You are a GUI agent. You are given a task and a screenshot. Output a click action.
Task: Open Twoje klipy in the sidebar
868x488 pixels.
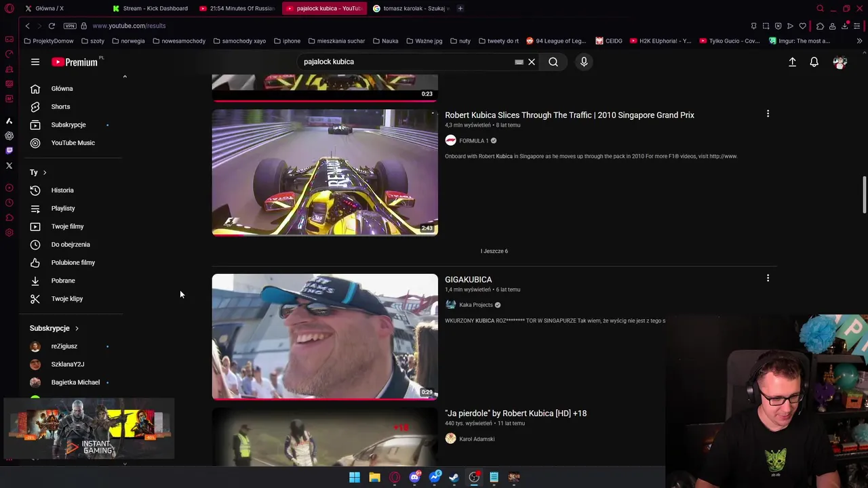point(72,299)
